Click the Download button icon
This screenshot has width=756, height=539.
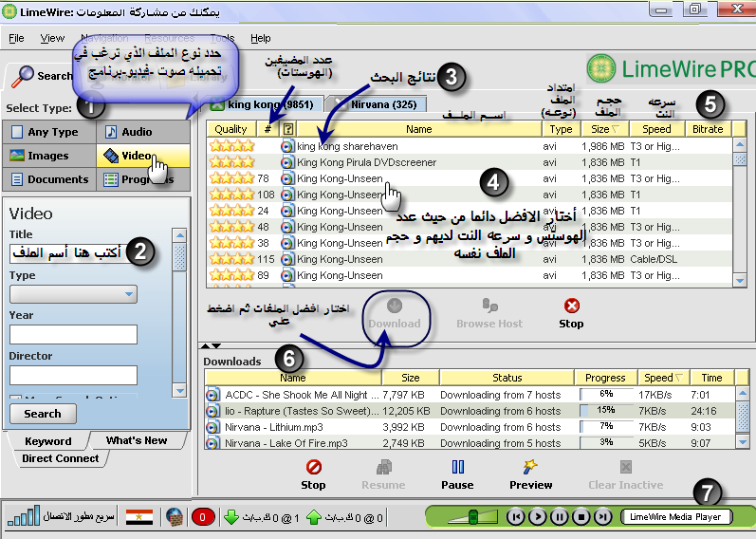tap(395, 306)
